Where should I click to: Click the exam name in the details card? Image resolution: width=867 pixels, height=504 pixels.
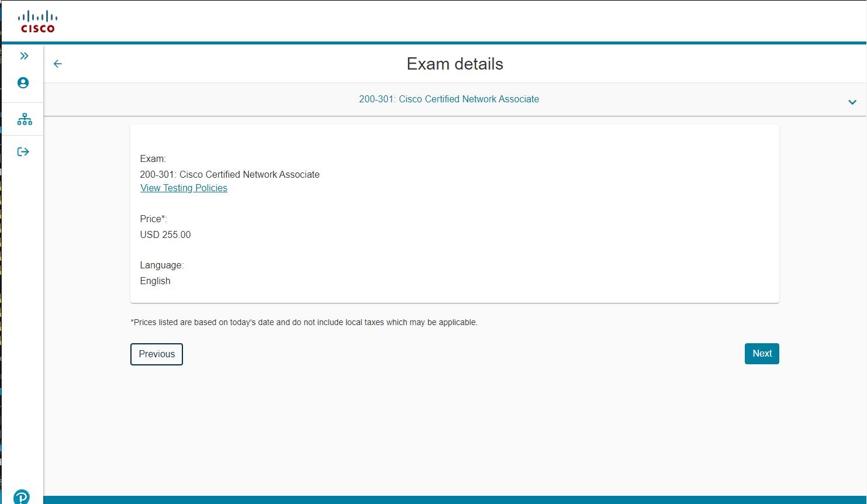(x=230, y=175)
